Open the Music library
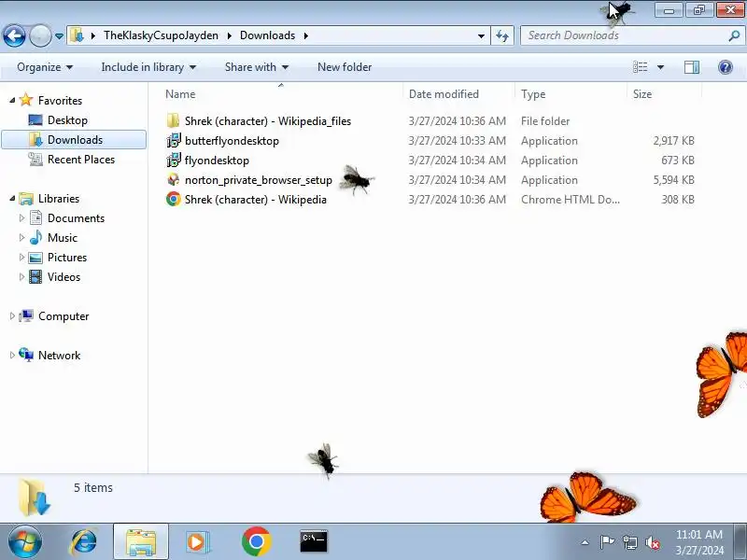This screenshot has height=560, width=747. tap(63, 238)
